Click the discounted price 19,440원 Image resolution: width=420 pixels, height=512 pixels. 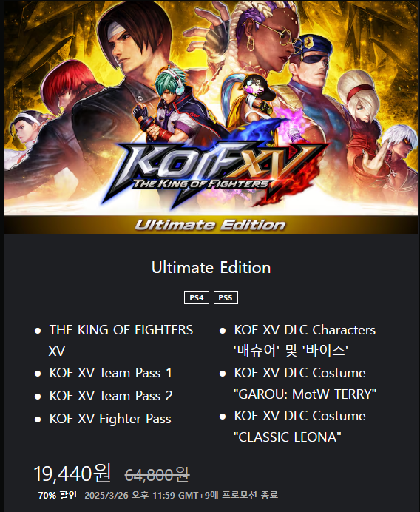tap(72, 474)
